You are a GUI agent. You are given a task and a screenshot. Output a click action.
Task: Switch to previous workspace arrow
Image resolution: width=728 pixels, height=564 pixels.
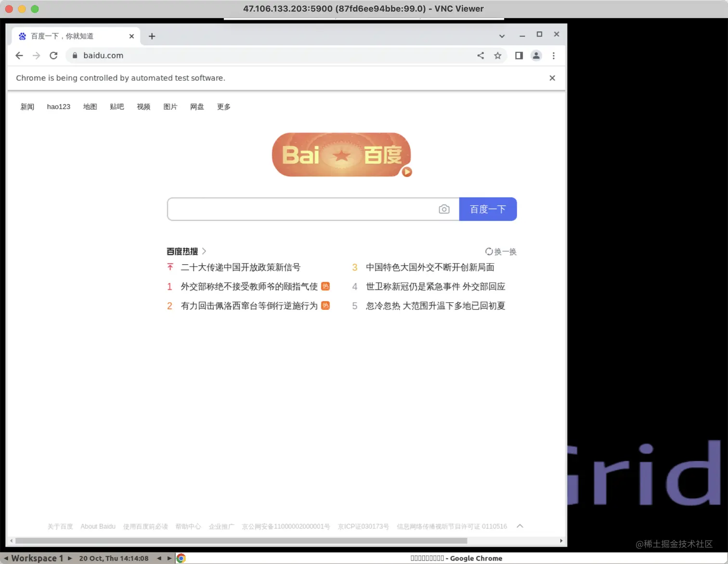click(6, 558)
